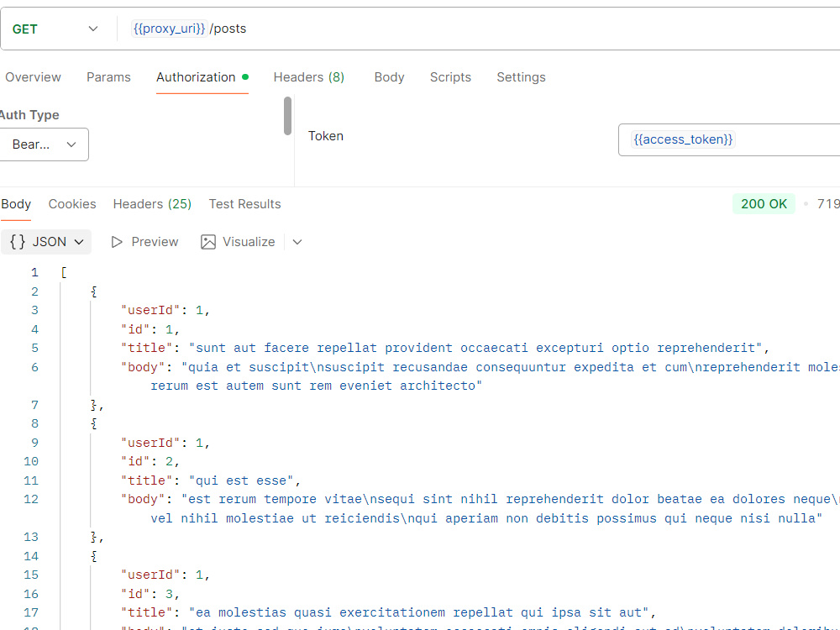
Task: Click the "userId": 1 on line 15
Action: [165, 575]
